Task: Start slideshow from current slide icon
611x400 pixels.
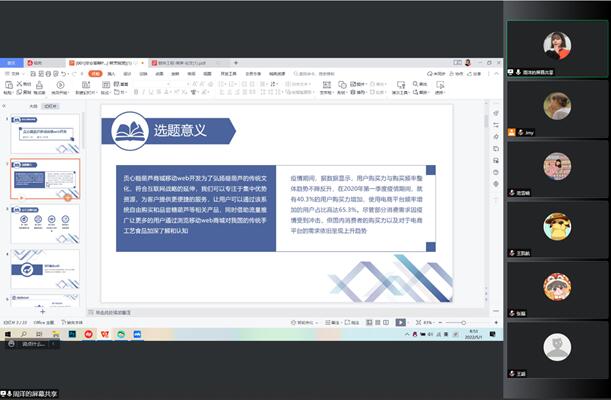Action: coord(60,84)
